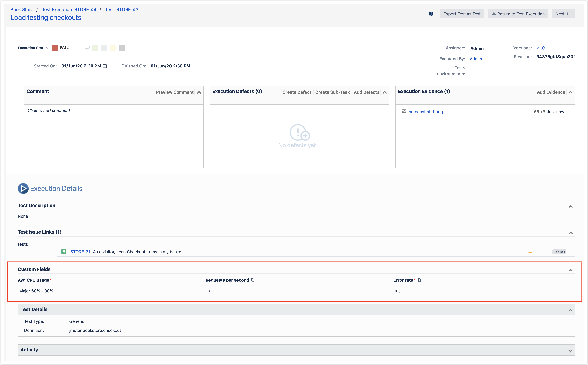The height and width of the screenshot is (365, 588).
Task: Click the screenshot-1.png image file icon
Action: click(x=404, y=111)
